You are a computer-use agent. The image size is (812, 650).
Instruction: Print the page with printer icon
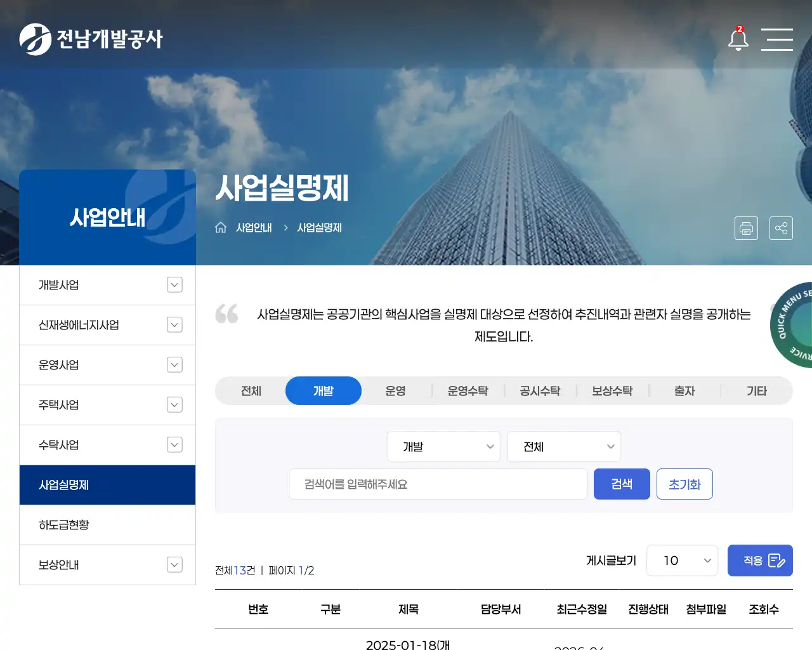click(746, 228)
